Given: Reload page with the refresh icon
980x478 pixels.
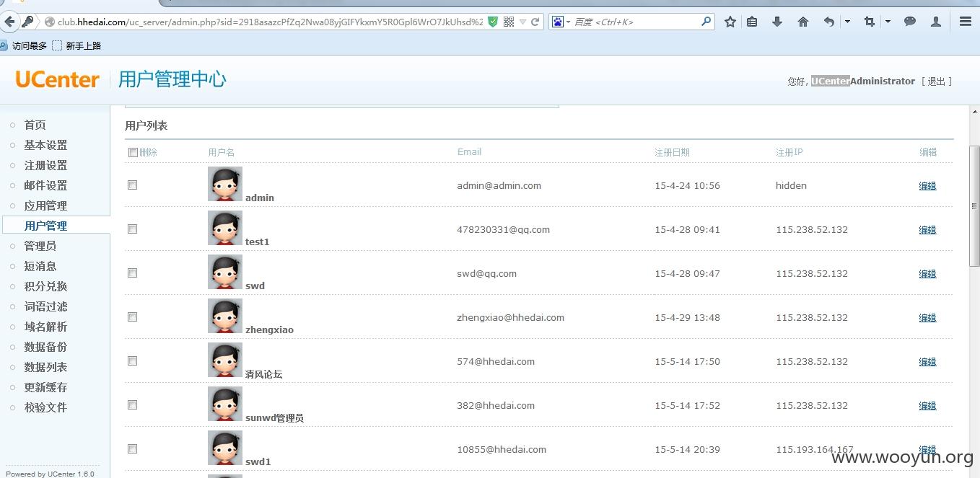Looking at the screenshot, I should click(x=535, y=22).
